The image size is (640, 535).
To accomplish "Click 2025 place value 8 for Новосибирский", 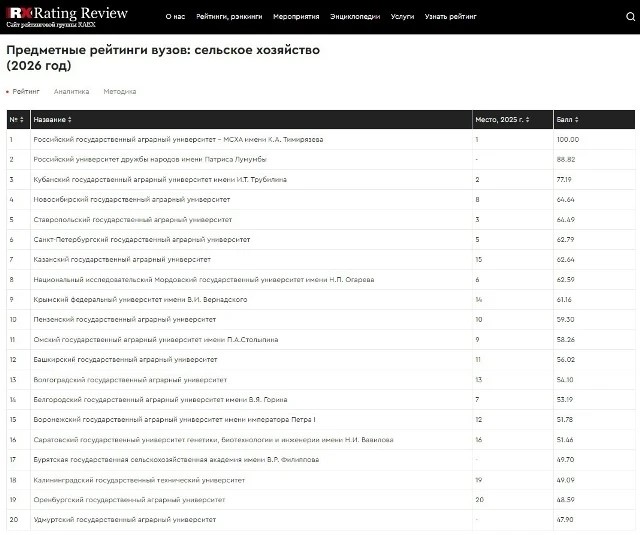I will click(x=477, y=200).
